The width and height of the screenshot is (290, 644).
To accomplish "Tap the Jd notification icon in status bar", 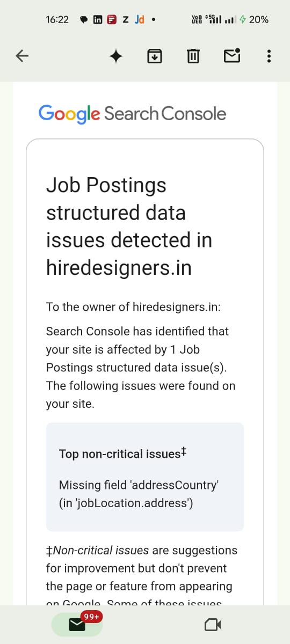I will tap(140, 20).
